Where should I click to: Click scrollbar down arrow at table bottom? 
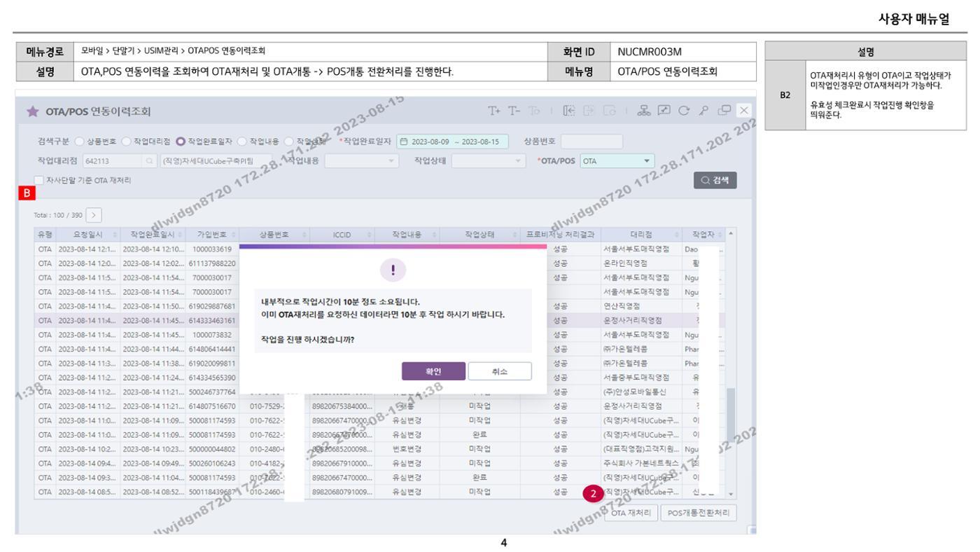[x=731, y=495]
